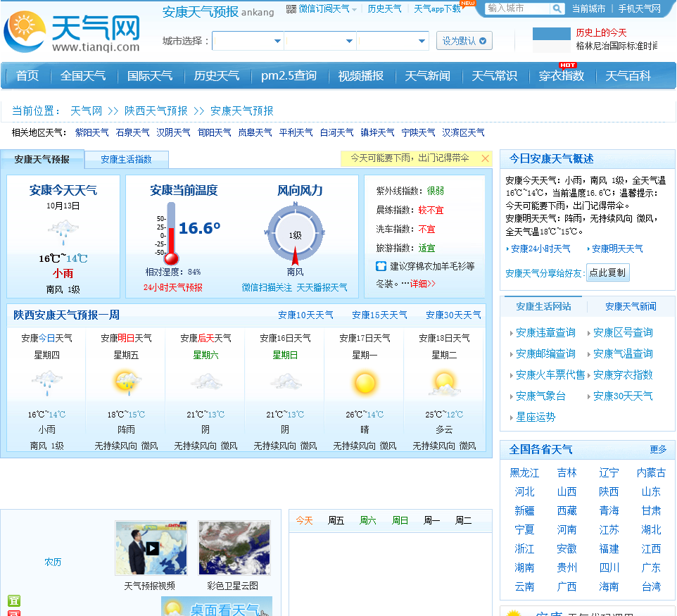Click Monday's sunny weather icon

coord(365,383)
